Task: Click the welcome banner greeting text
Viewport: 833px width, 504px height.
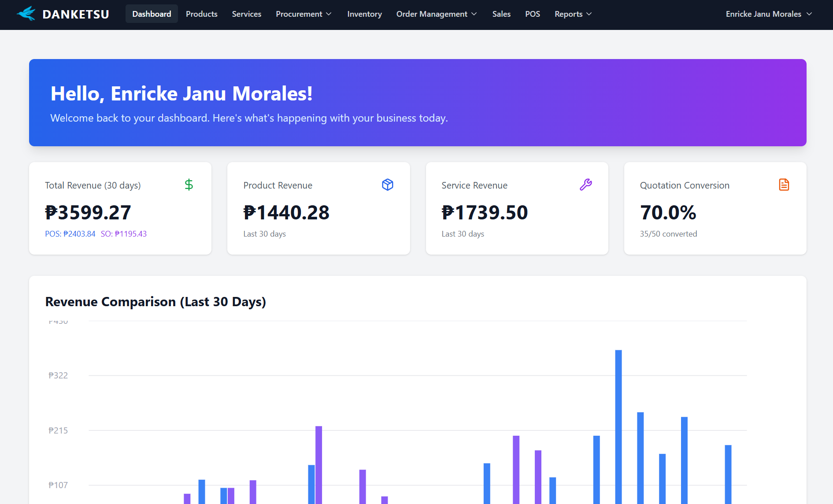Action: [x=181, y=93]
